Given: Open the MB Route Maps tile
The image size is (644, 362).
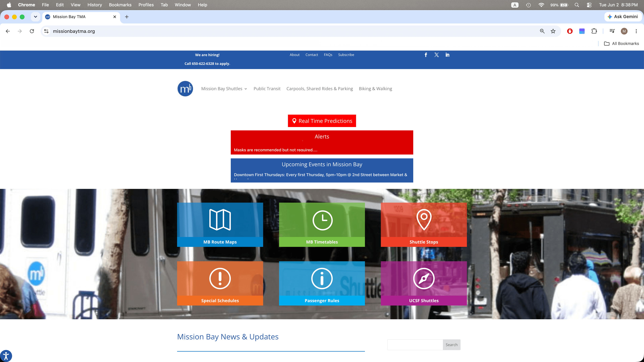Looking at the screenshot, I should pyautogui.click(x=220, y=225).
